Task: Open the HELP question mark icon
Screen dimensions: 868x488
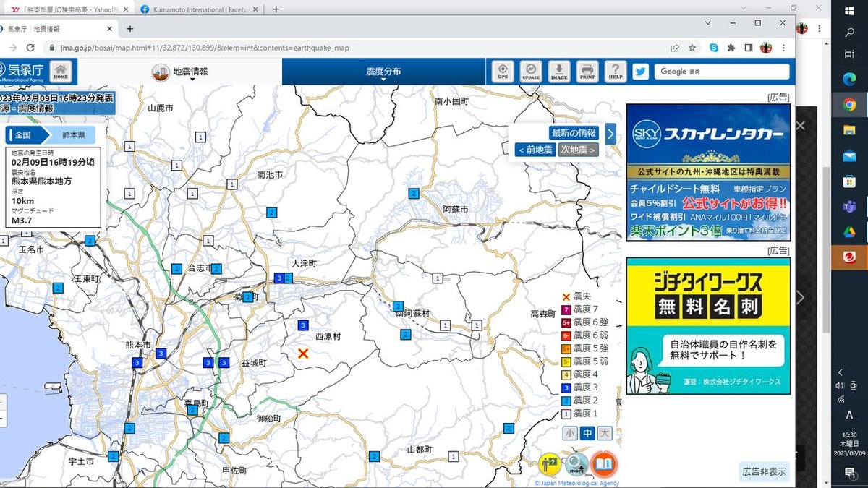Action: point(616,72)
